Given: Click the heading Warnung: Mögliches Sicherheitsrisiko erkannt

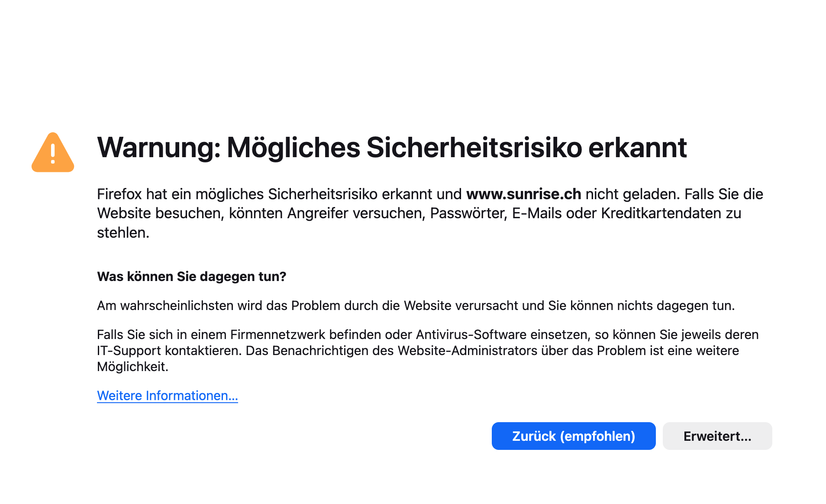Looking at the screenshot, I should pos(391,148).
